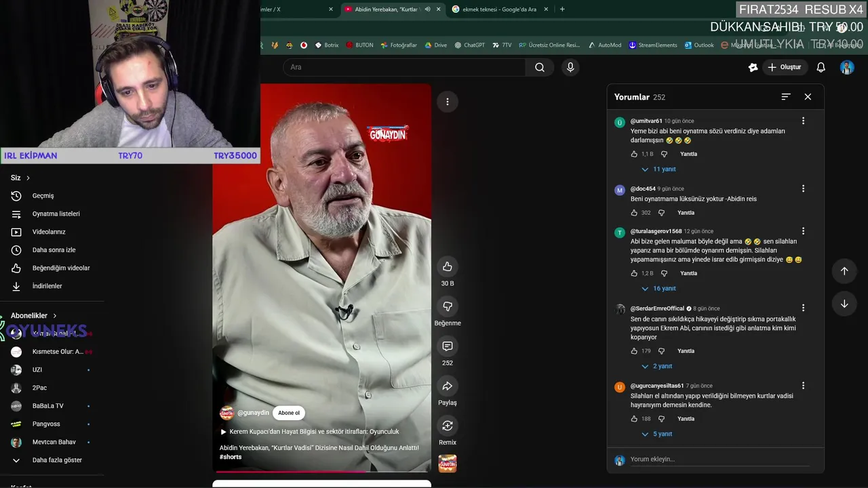Expand the 5 yanıt replies
The height and width of the screenshot is (488, 868).
point(656,434)
